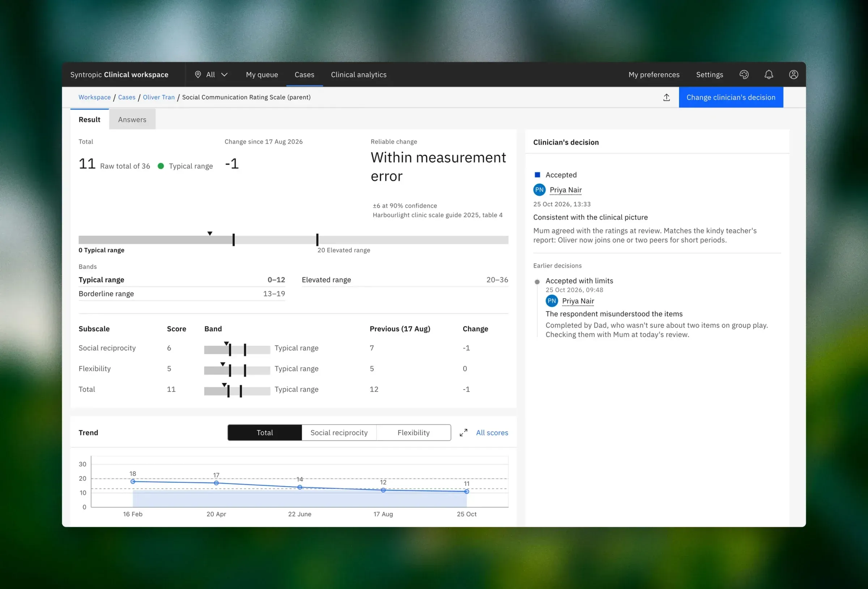Click the green Typical range status dot
The height and width of the screenshot is (589, 868).
[x=161, y=166]
